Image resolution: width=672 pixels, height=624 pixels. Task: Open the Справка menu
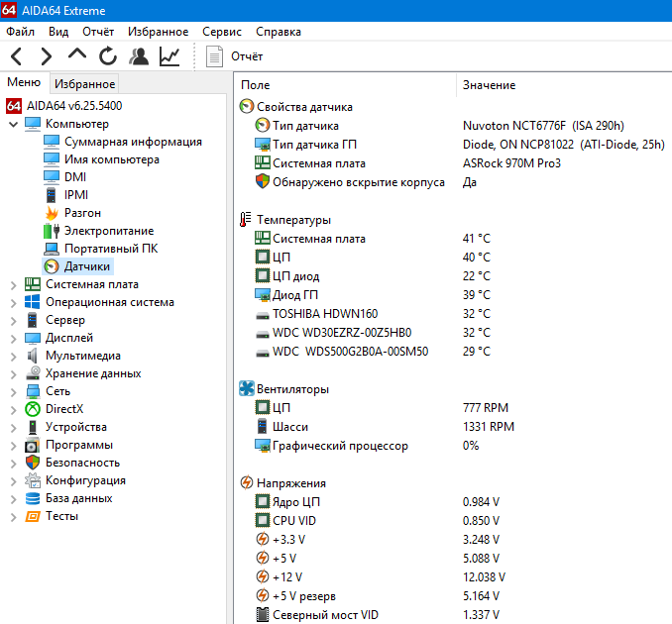pos(279,32)
